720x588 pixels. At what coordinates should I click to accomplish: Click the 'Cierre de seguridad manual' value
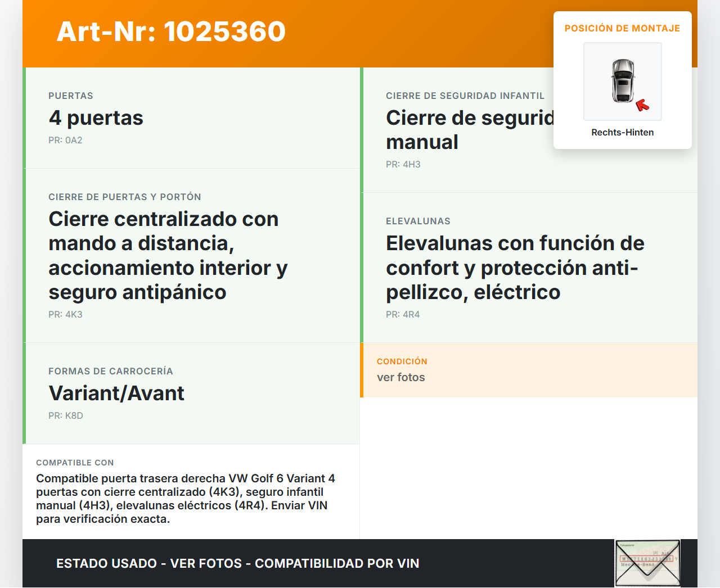470,130
